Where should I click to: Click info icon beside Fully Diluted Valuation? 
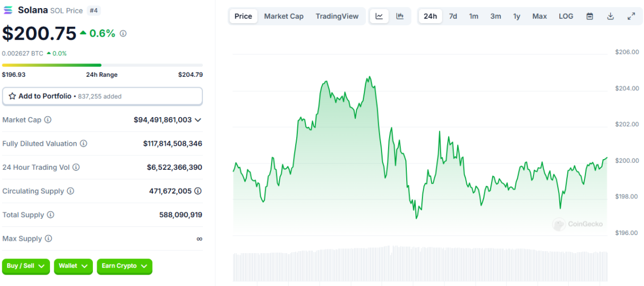83,144
